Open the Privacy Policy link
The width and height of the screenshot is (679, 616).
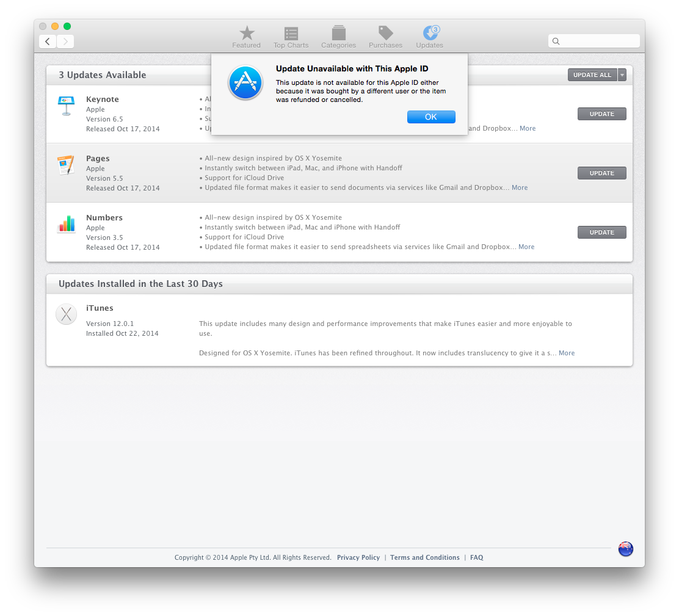(x=358, y=557)
